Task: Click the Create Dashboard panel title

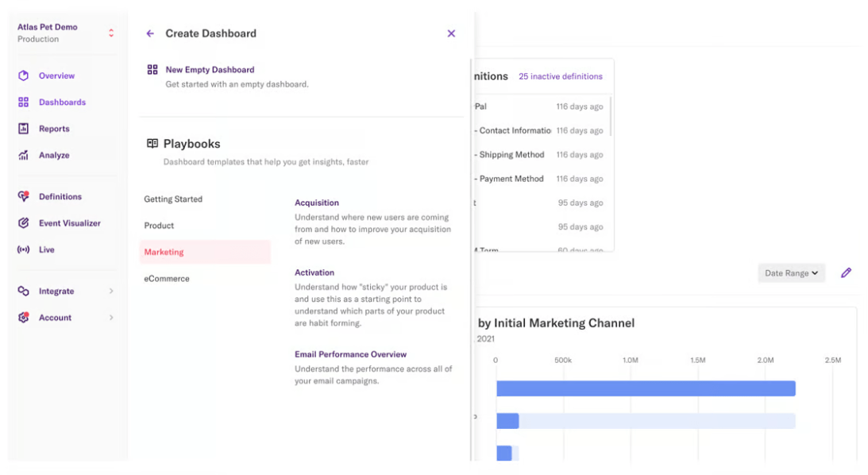Action: (x=211, y=34)
